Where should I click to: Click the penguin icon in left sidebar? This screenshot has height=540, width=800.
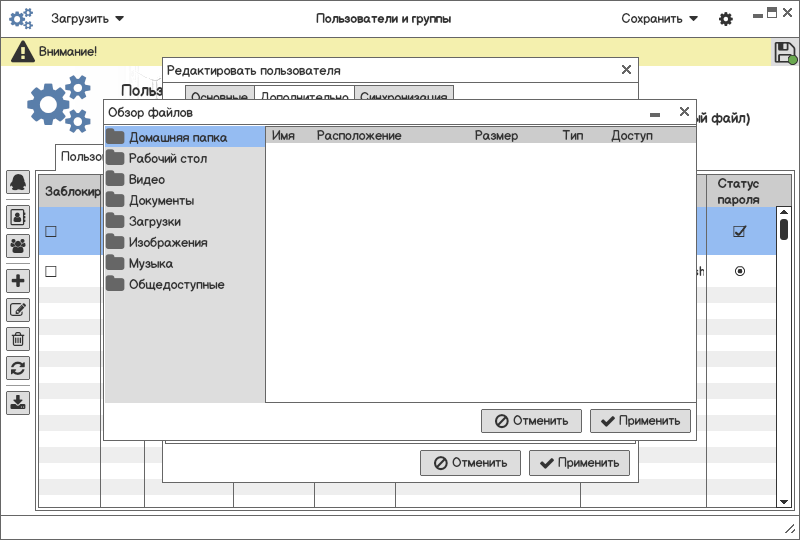(18, 182)
